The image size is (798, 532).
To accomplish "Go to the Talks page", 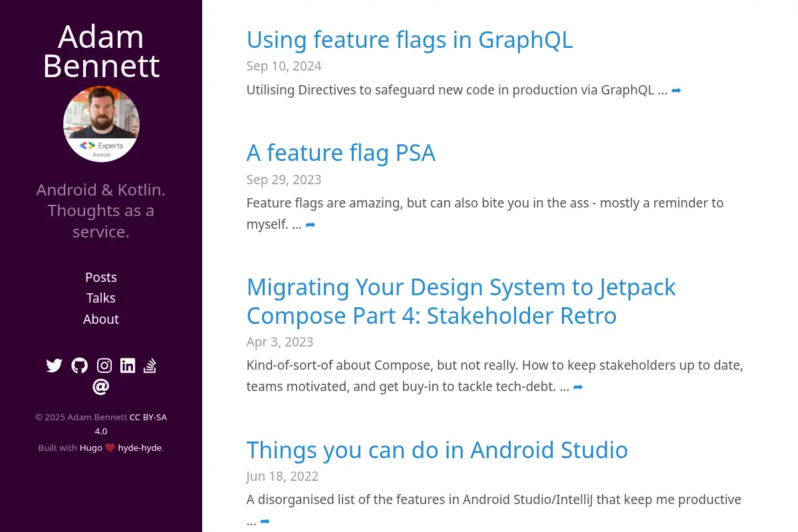I will pos(101,298).
